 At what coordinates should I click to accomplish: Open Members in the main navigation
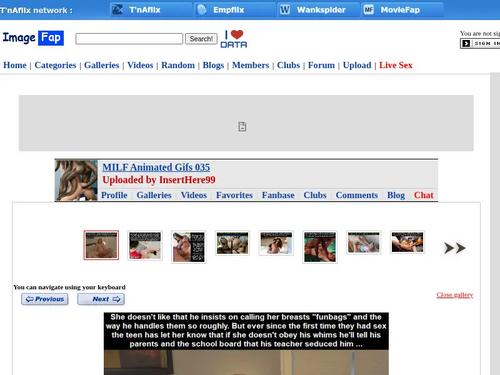(x=250, y=65)
